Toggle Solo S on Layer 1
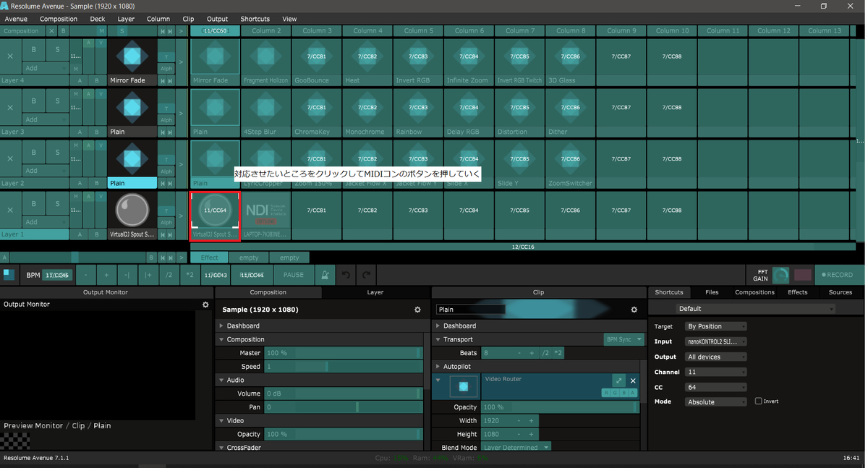This screenshot has width=868, height=468. point(57,204)
